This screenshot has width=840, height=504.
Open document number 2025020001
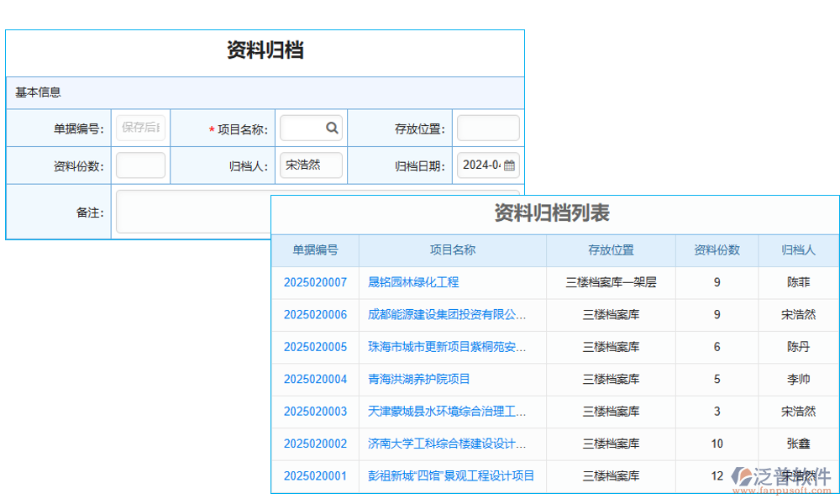pos(315,475)
